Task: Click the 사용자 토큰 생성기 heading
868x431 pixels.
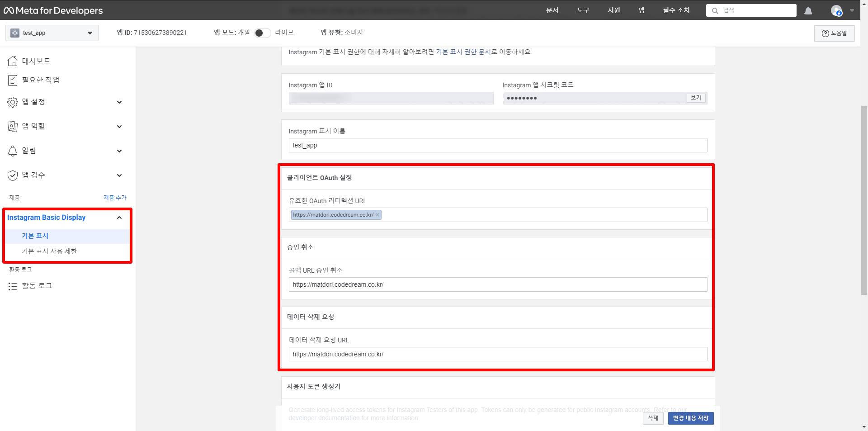Action: 314,387
